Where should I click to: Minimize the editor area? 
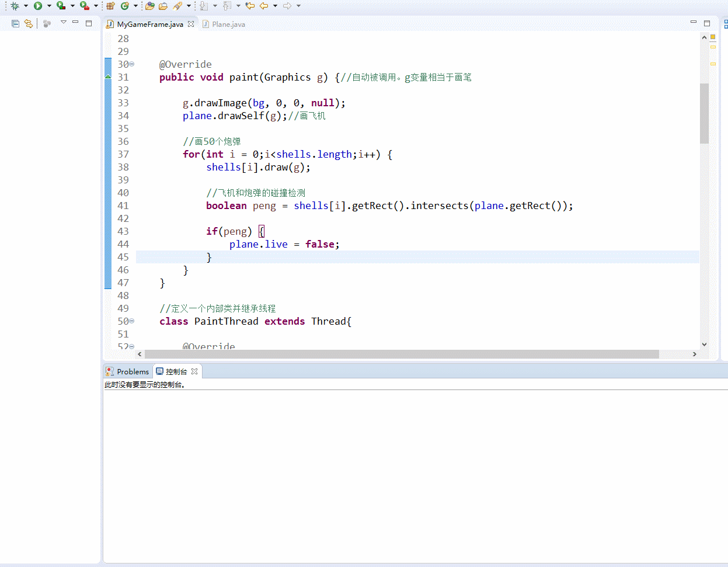(x=694, y=22)
